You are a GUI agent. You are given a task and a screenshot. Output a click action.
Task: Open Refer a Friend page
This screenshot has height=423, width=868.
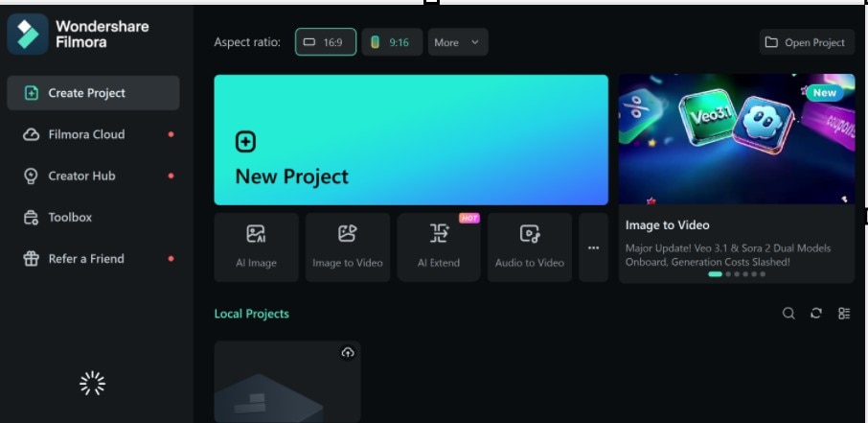click(93, 258)
